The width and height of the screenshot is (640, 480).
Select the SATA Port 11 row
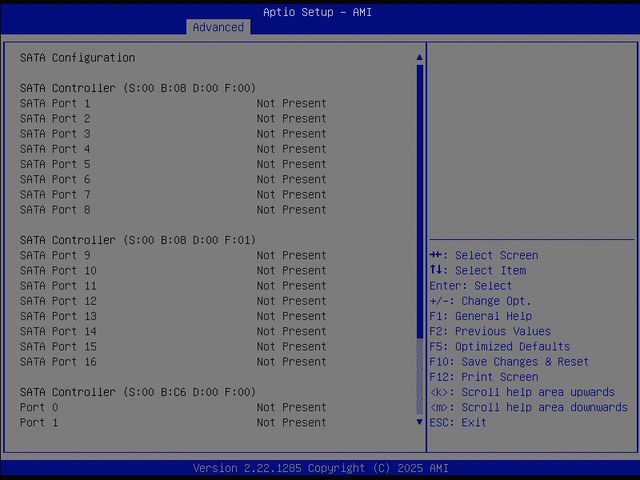pyautogui.click(x=173, y=286)
